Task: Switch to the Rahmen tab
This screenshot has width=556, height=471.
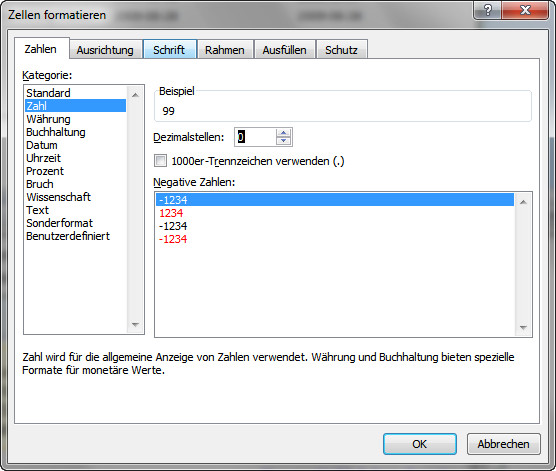Action: coord(225,50)
